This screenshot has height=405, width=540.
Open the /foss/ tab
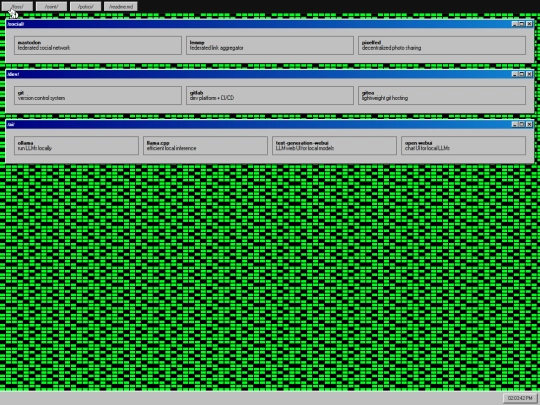tap(17, 7)
